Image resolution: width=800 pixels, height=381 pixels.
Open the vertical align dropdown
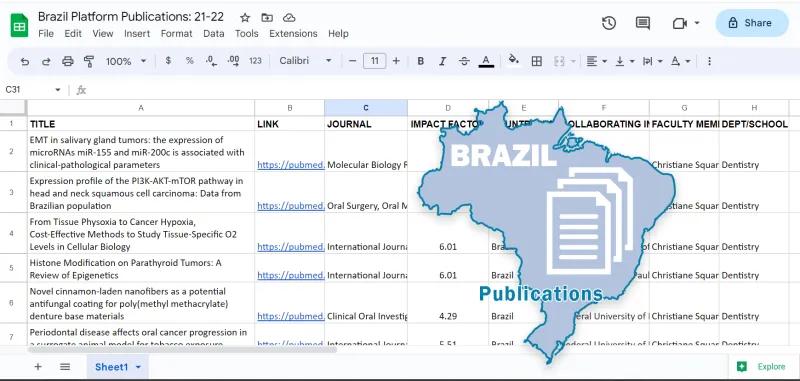(x=624, y=61)
